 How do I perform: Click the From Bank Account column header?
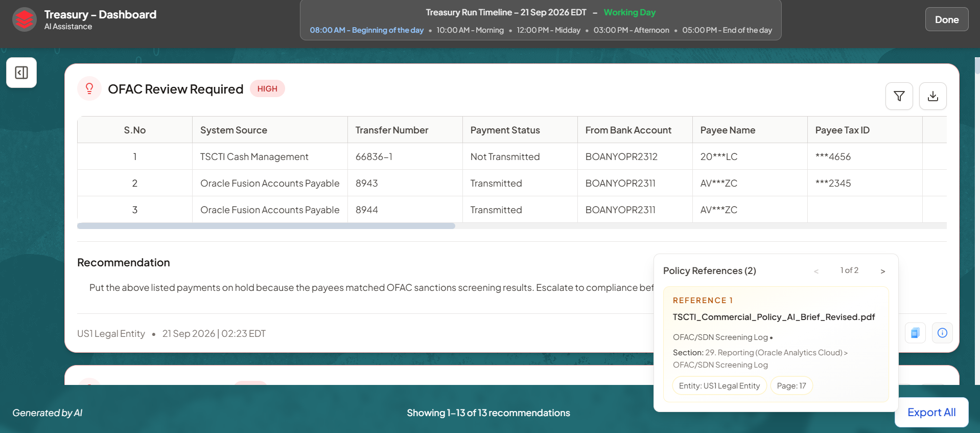pos(635,130)
